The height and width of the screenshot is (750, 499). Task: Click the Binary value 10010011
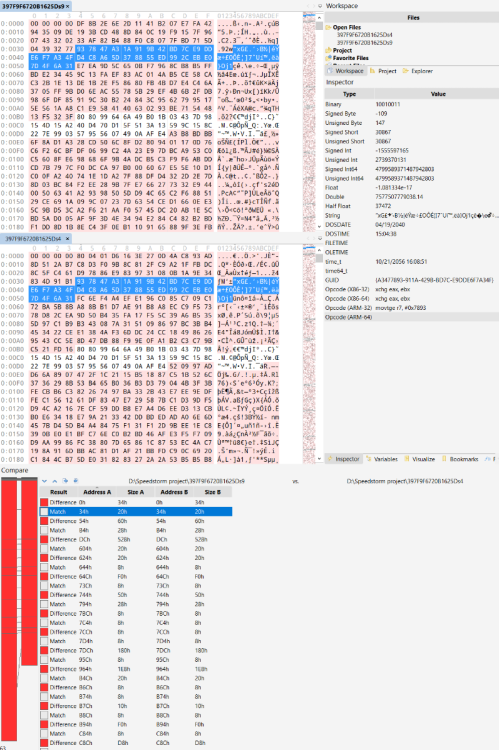(x=388, y=104)
